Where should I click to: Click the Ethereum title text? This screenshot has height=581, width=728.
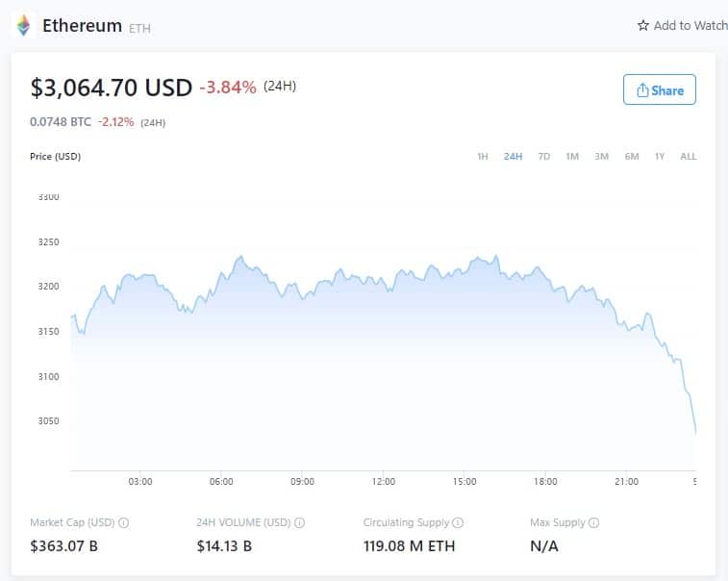[82, 26]
